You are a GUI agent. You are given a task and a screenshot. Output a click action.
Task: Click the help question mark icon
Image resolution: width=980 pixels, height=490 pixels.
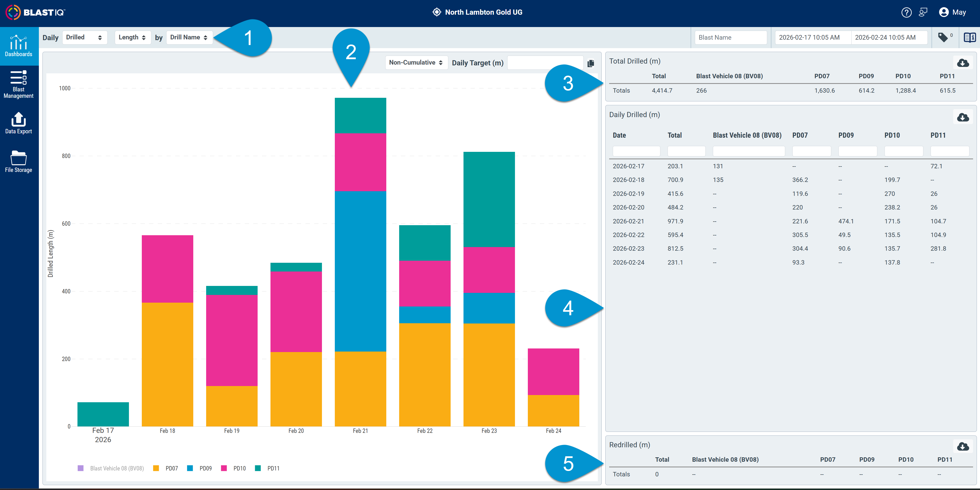coord(906,13)
